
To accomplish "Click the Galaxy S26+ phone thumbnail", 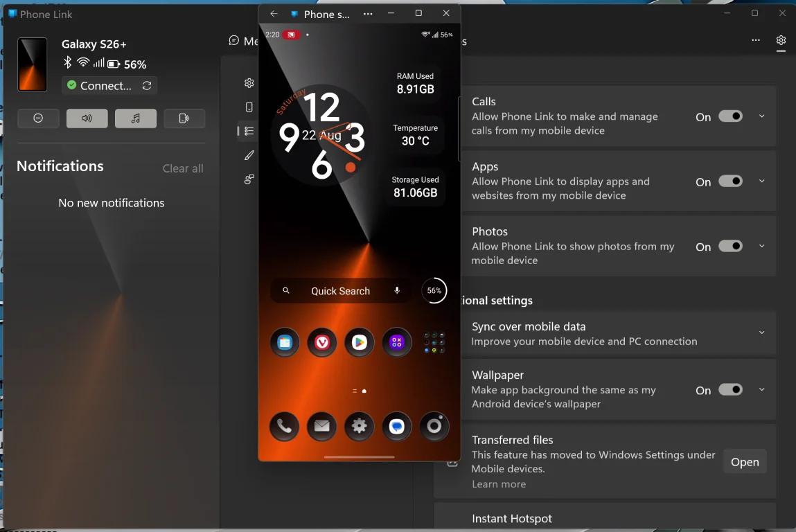I will 33,64.
